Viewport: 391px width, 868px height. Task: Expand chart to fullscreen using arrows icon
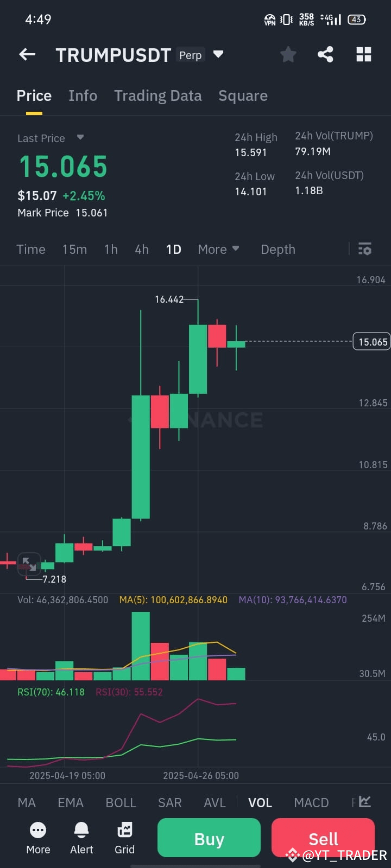[x=29, y=564]
